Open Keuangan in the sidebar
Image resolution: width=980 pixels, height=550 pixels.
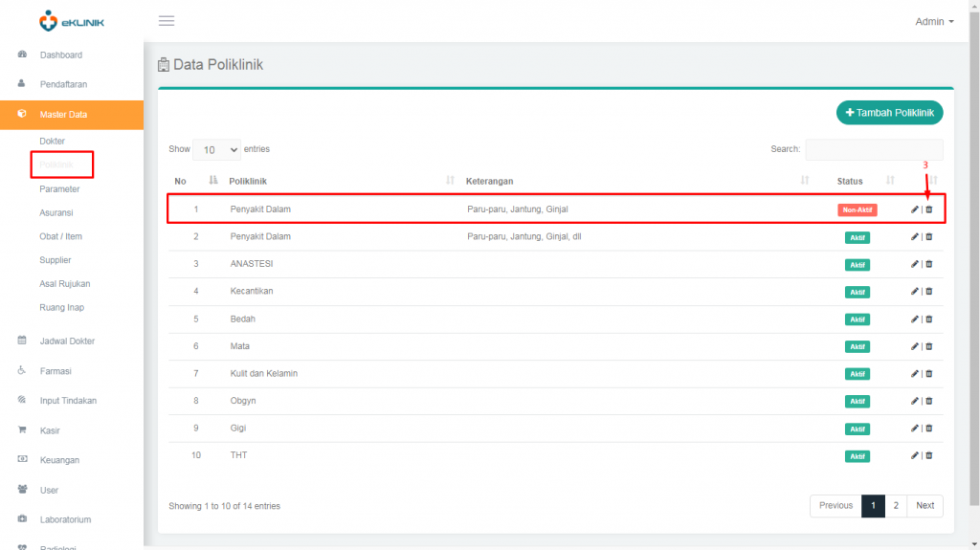click(59, 460)
